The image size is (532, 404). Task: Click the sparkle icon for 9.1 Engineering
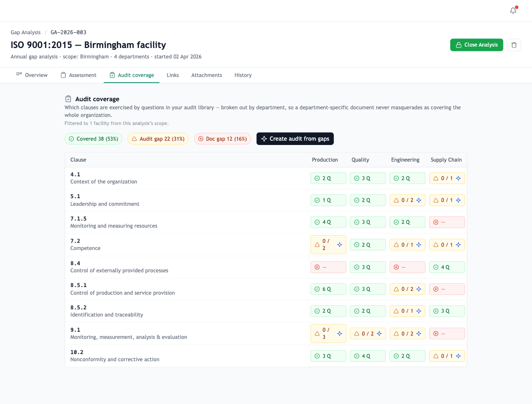click(419, 334)
